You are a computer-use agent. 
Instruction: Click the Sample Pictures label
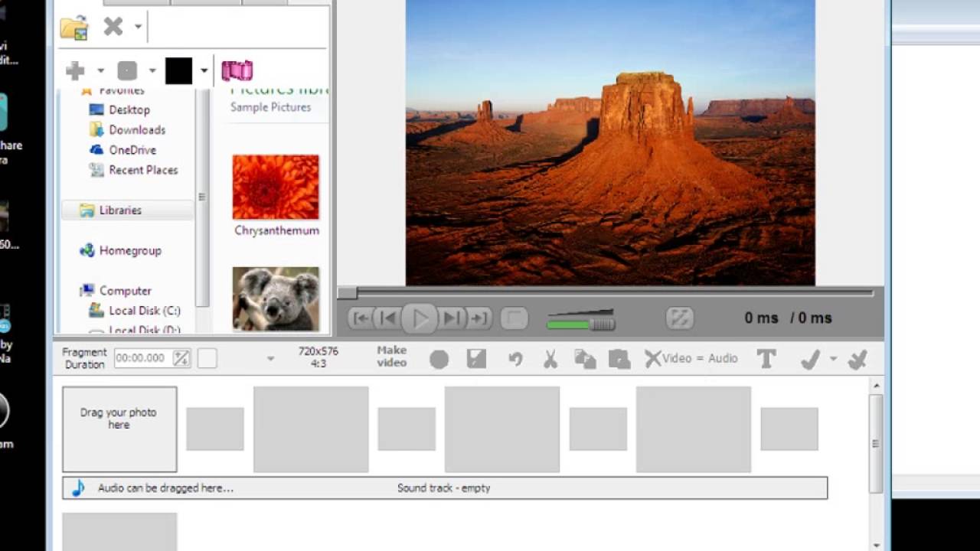271,107
